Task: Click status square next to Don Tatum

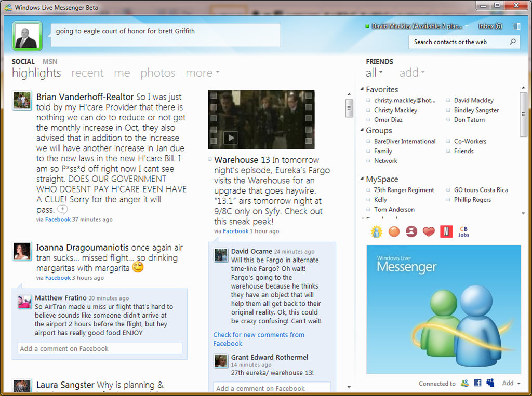Action: (x=448, y=120)
